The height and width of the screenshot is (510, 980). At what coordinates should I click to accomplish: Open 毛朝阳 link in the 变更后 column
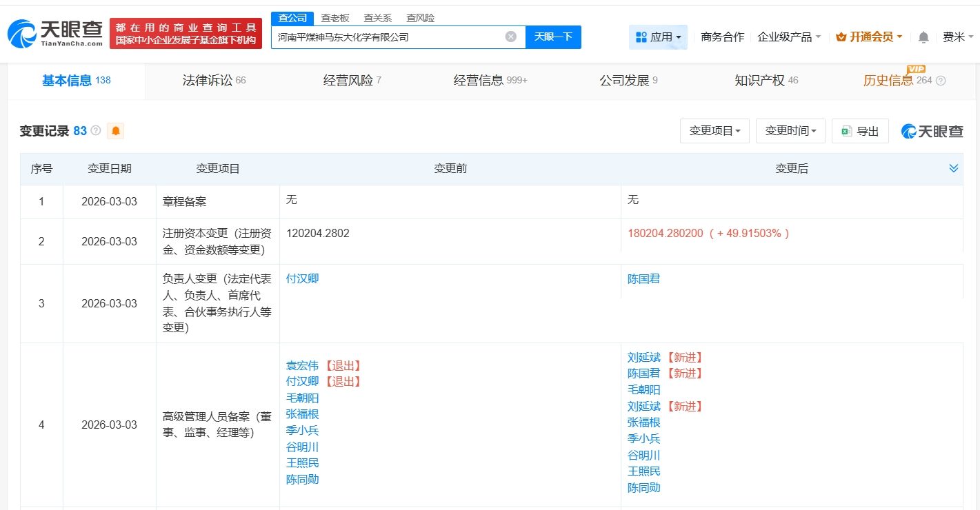point(643,389)
